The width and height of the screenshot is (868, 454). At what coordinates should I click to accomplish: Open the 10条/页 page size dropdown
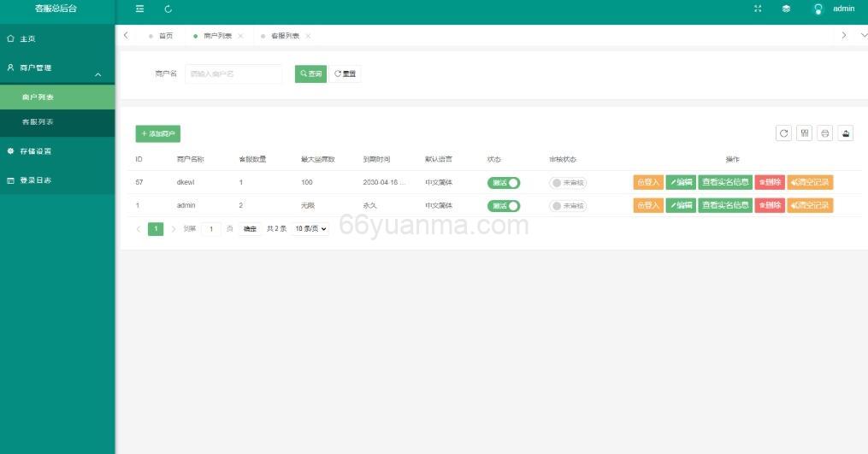pos(311,229)
